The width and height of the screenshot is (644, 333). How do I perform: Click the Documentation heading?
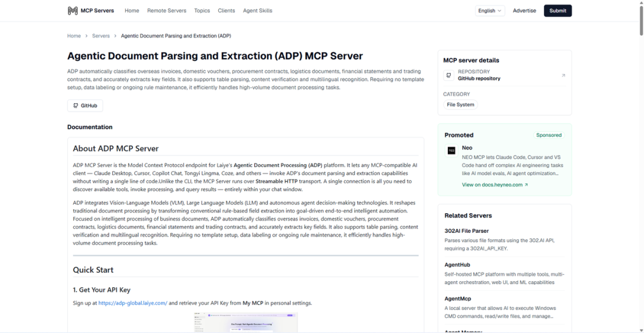pyautogui.click(x=90, y=127)
